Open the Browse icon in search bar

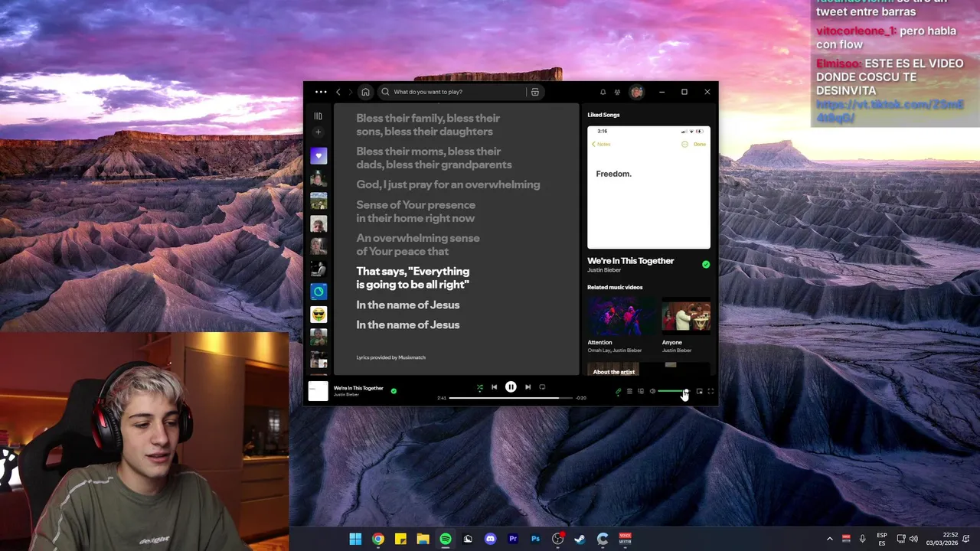[535, 92]
